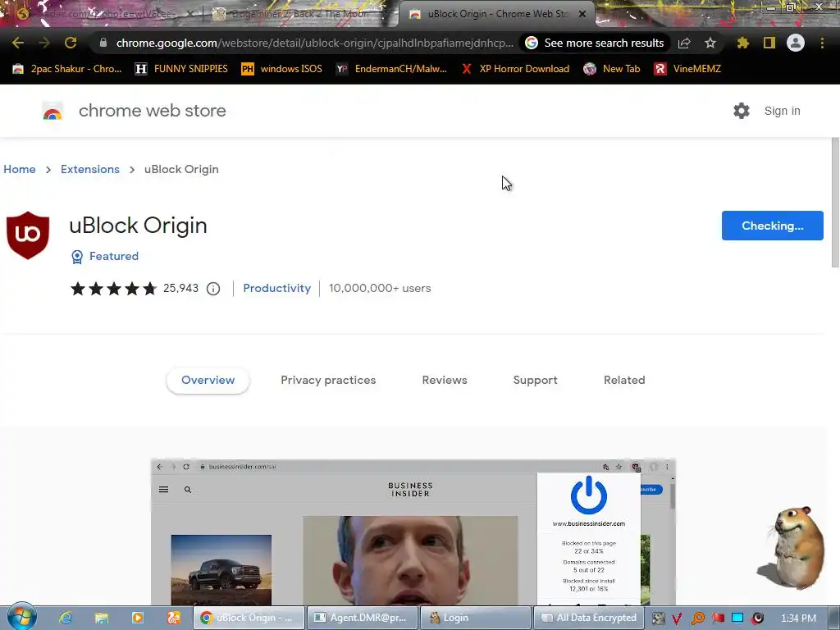Select the Reviews tab
The width and height of the screenshot is (840, 630).
coord(445,381)
